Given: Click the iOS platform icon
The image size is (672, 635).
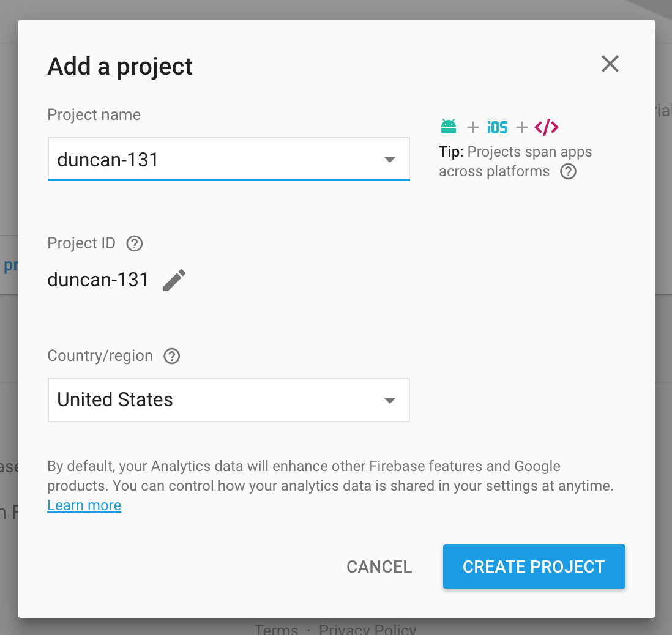Looking at the screenshot, I should [497, 127].
